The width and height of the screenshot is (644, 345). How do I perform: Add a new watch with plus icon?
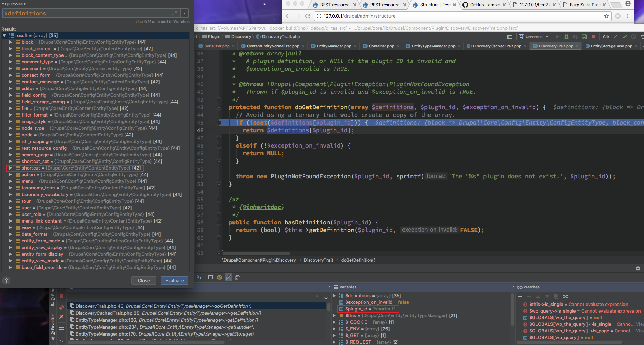click(x=520, y=297)
